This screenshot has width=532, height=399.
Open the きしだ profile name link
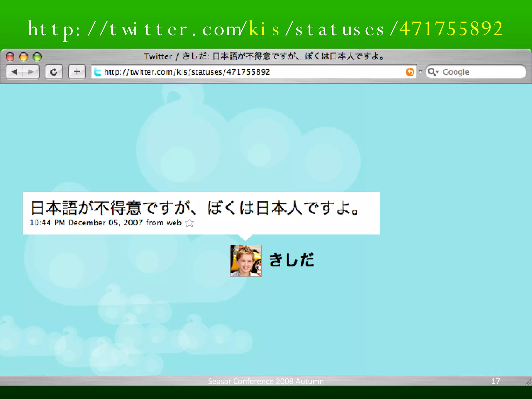291,260
